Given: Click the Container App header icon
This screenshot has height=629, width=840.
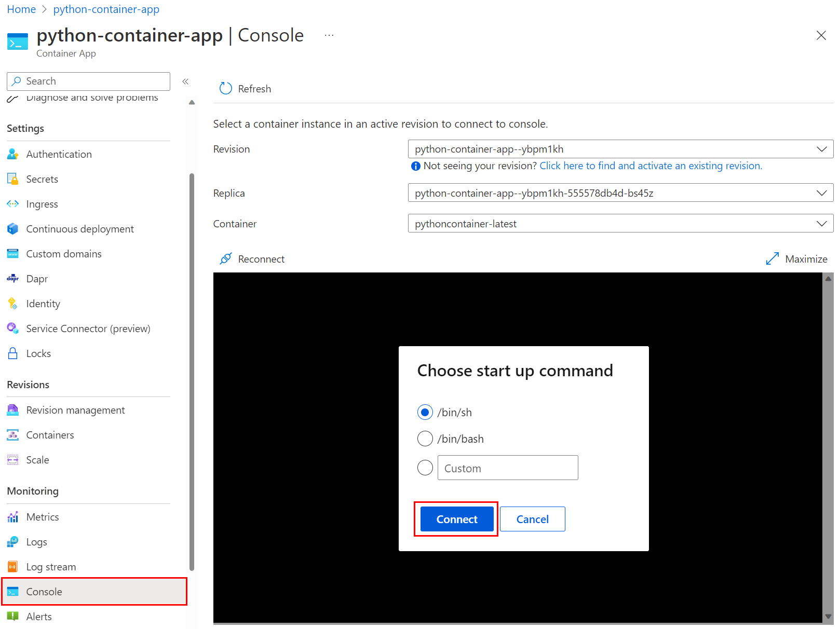Looking at the screenshot, I should (x=18, y=42).
